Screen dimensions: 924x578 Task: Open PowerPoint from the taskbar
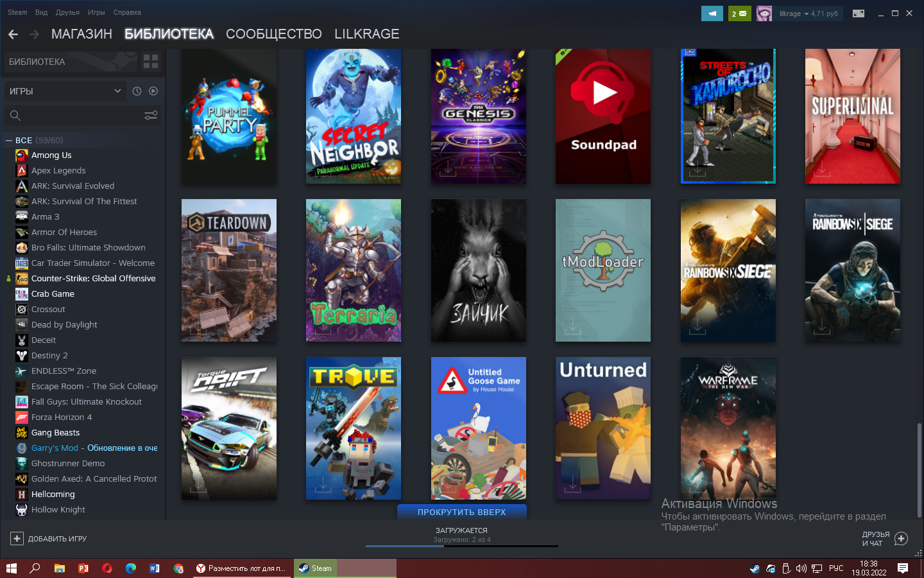coord(83,568)
